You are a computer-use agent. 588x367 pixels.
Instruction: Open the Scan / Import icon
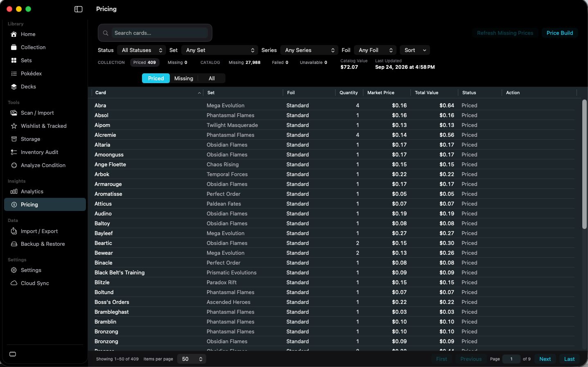[14, 113]
